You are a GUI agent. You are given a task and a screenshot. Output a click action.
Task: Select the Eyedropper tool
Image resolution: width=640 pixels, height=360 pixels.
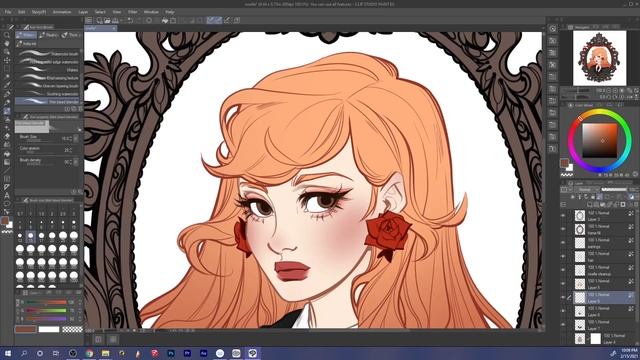click(x=7, y=85)
